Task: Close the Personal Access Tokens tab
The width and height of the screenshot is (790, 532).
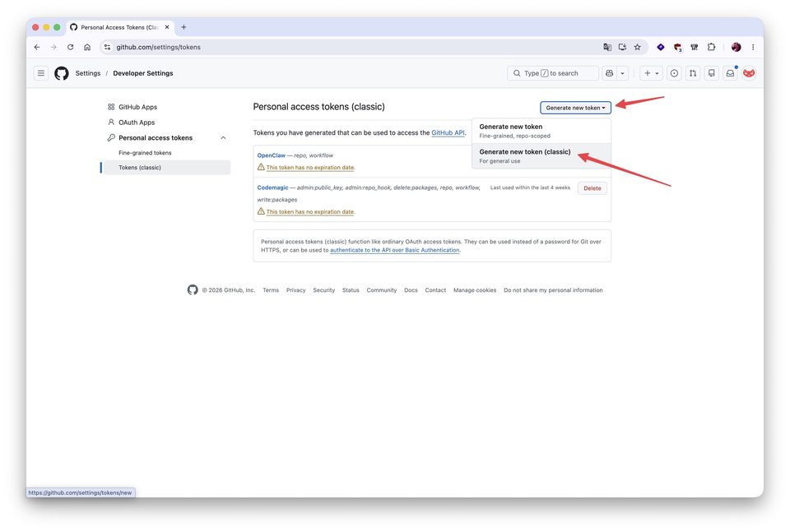Action: (x=167, y=27)
